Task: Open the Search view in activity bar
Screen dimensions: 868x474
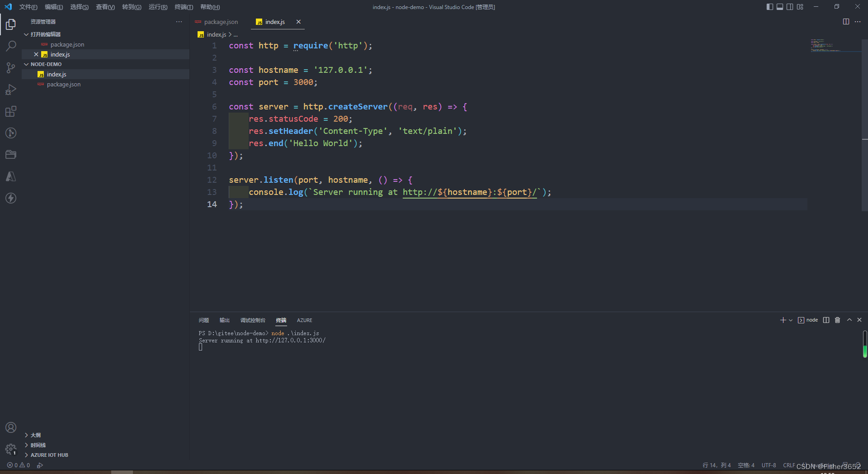Action: [11, 46]
